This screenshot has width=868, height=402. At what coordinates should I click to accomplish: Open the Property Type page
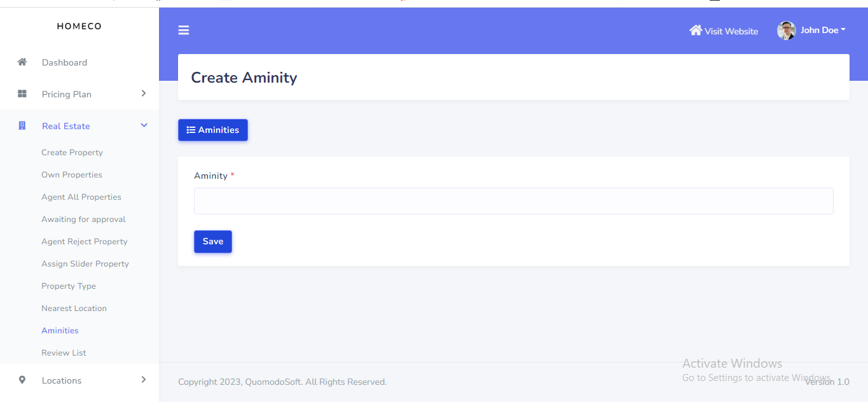point(69,286)
